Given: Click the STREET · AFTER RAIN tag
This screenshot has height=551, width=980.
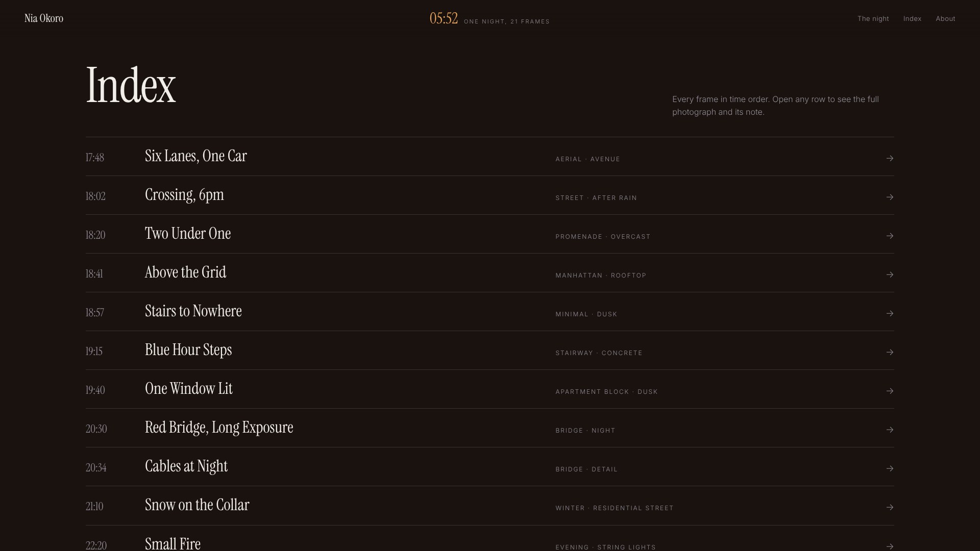Looking at the screenshot, I should click(596, 198).
